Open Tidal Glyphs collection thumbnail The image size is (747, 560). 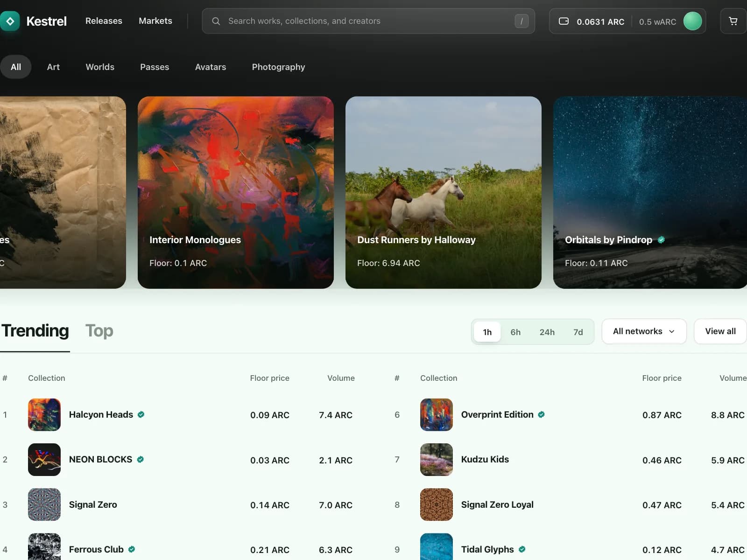437,546
